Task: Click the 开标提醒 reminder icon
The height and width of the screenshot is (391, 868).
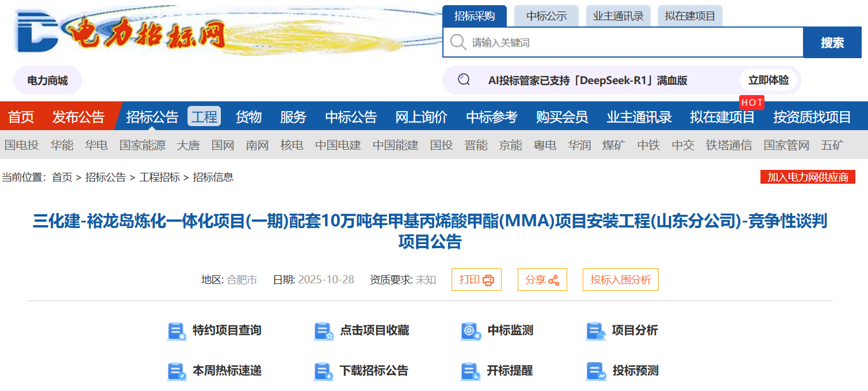Action: (x=471, y=371)
